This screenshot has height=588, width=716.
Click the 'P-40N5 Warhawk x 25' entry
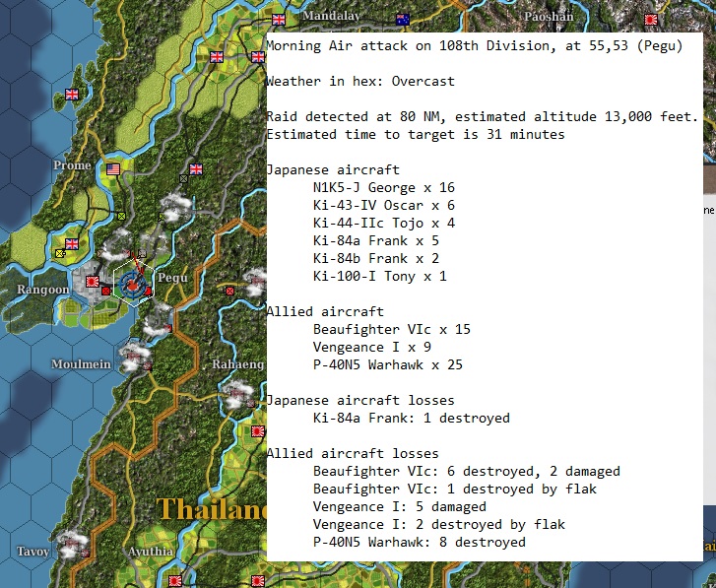pos(388,364)
